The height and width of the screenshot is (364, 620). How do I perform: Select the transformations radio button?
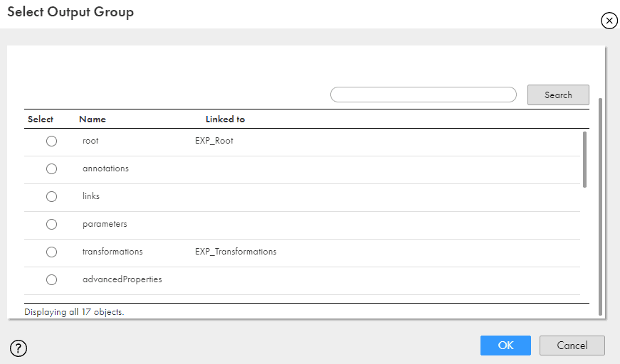click(x=51, y=252)
